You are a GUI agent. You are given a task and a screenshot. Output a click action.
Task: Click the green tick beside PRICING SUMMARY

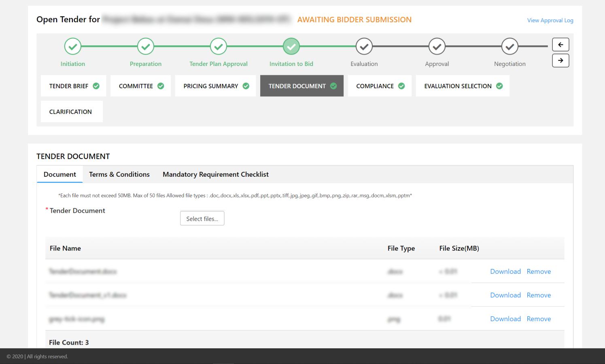coord(246,86)
